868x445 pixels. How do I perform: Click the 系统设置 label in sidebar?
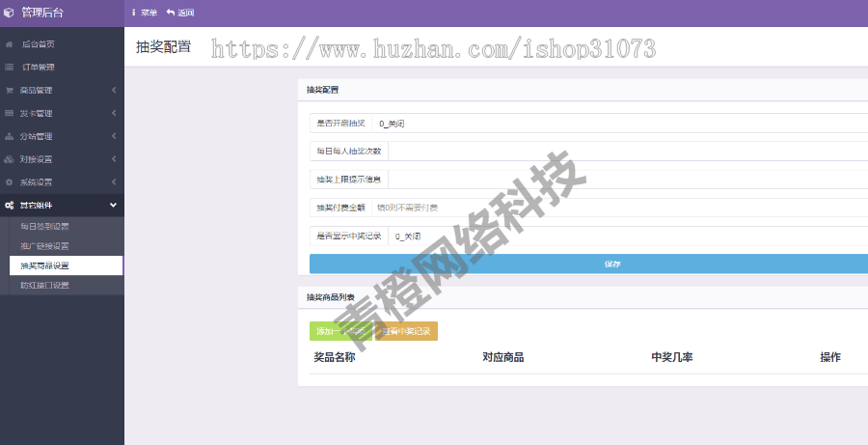pyautogui.click(x=36, y=182)
